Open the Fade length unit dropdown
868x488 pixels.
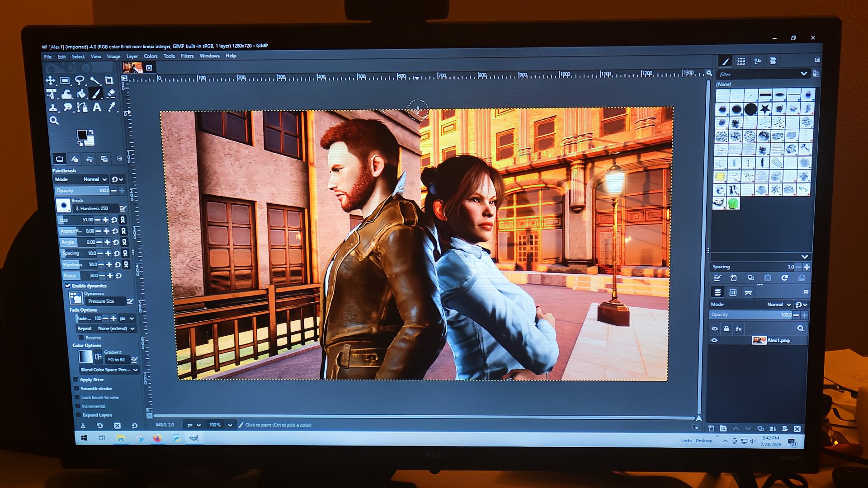pos(127,319)
